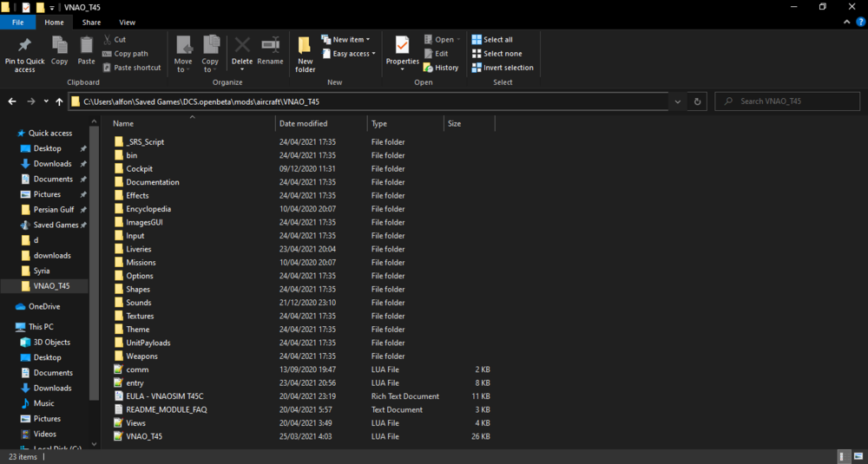Expand Easy access dropdown
Image resolution: width=868 pixels, height=464 pixels.
[348, 54]
